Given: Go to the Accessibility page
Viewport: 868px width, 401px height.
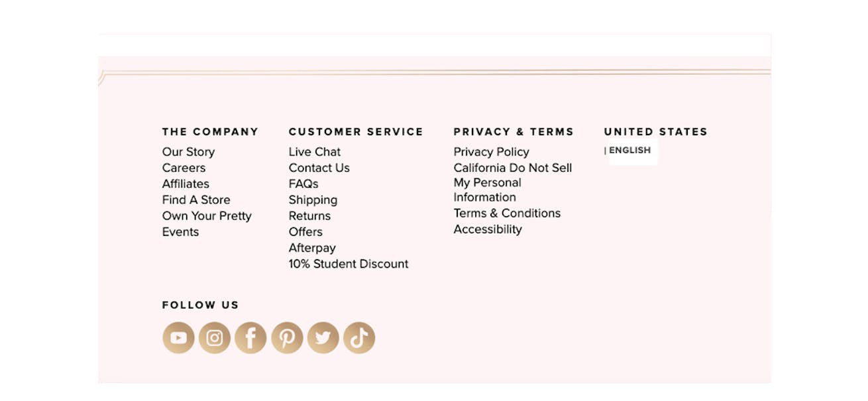Looking at the screenshot, I should point(488,229).
